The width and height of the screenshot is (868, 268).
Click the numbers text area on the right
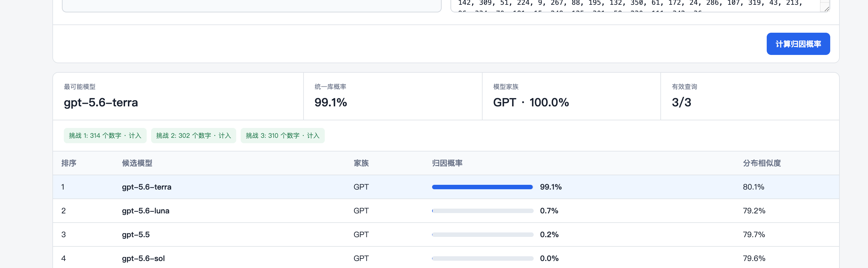[640, 5]
